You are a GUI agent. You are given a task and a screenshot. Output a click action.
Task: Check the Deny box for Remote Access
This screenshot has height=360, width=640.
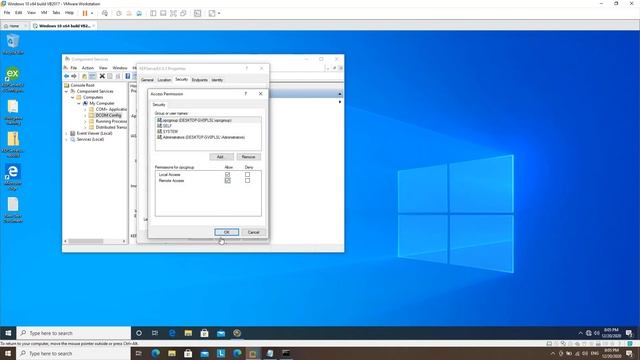tap(247, 180)
